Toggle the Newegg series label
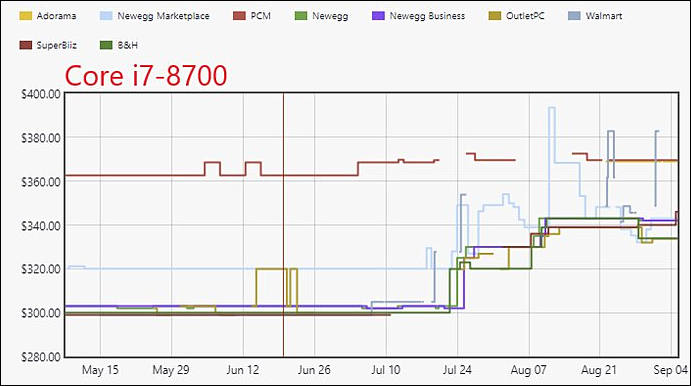 click(x=330, y=16)
